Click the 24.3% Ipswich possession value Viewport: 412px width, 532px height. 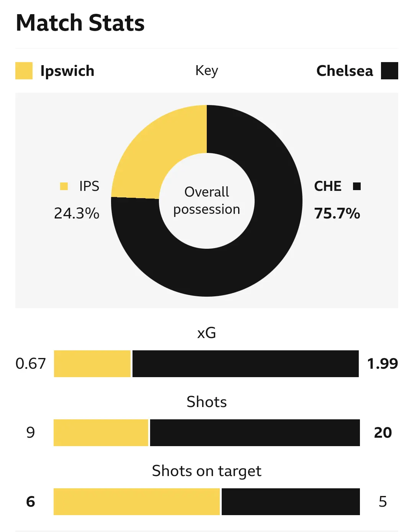point(77,213)
